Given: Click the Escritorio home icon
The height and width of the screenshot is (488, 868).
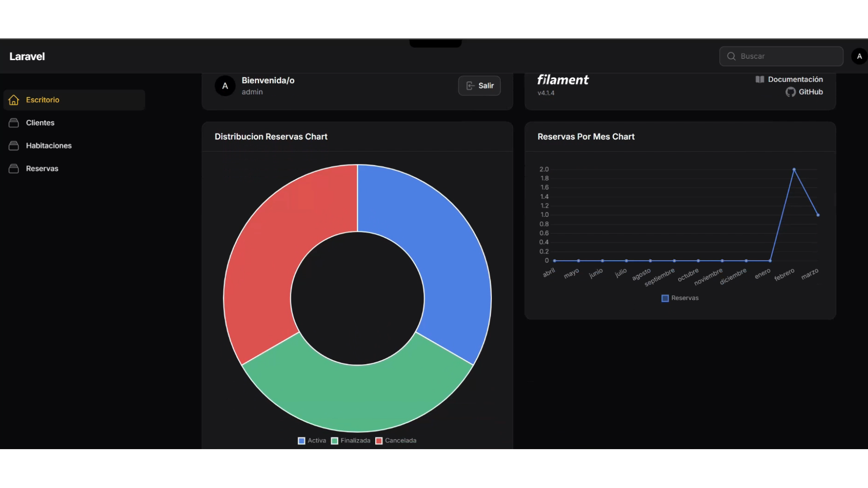Looking at the screenshot, I should click(x=14, y=100).
